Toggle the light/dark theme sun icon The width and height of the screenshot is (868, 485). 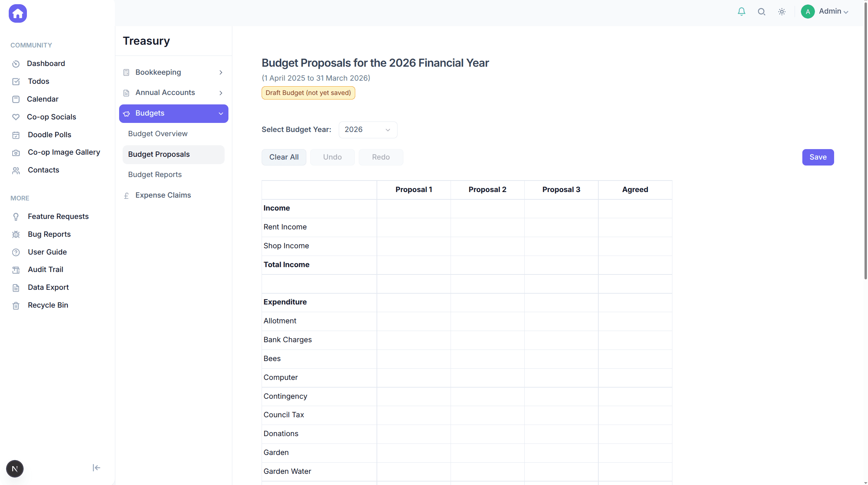(782, 12)
